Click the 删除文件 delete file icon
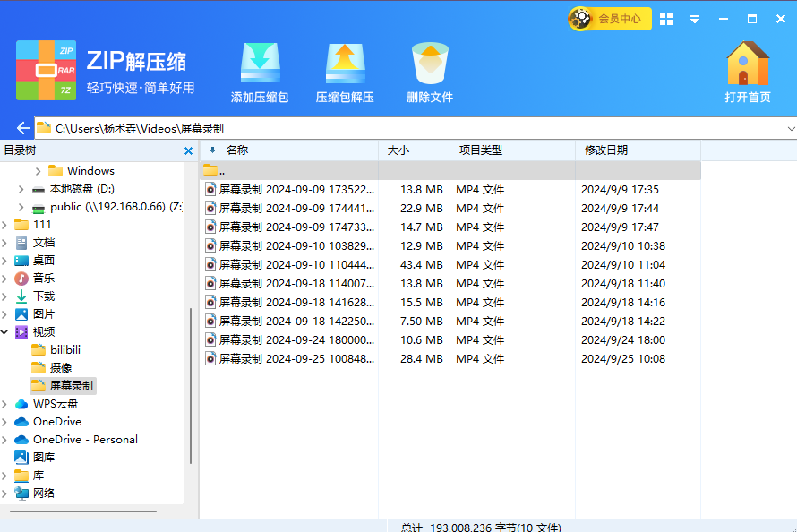797x532 pixels. coord(430,64)
